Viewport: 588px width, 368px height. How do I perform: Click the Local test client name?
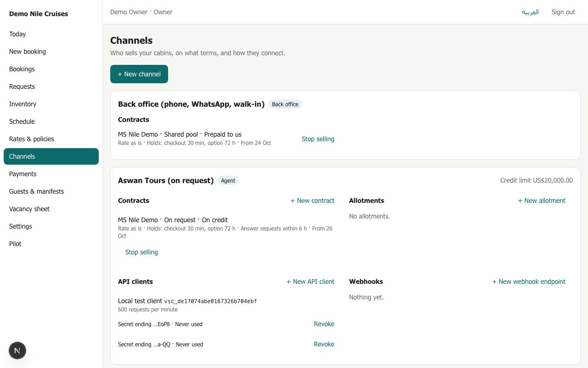pyautogui.click(x=140, y=301)
